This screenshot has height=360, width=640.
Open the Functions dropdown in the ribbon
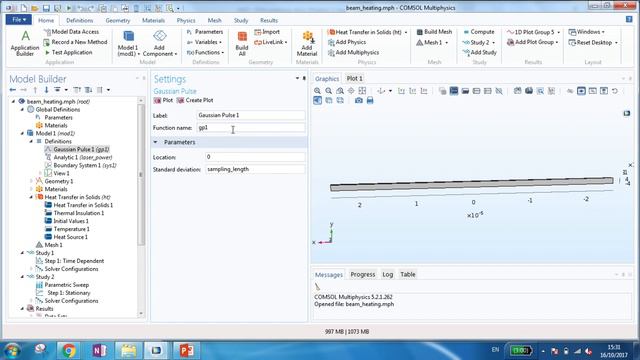pos(205,53)
